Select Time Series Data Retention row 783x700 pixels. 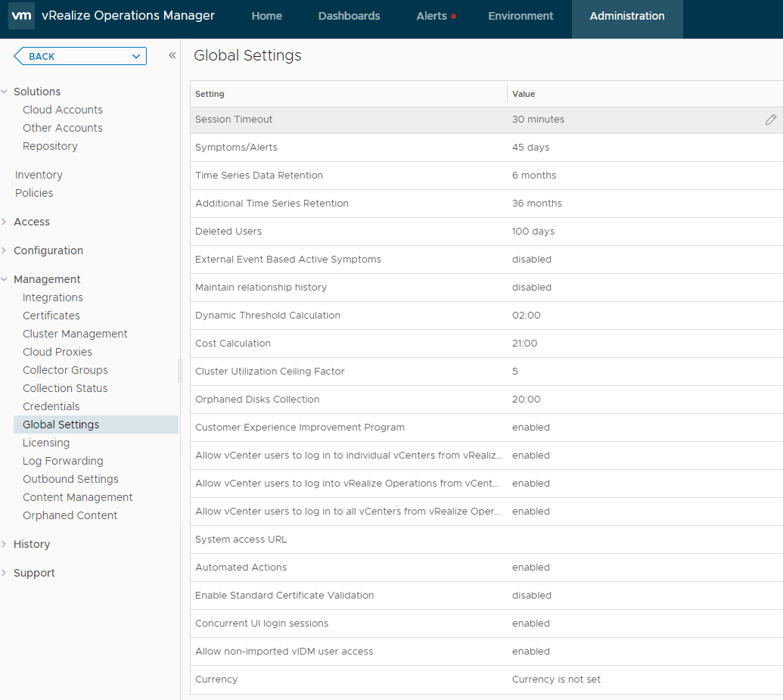[486, 176]
